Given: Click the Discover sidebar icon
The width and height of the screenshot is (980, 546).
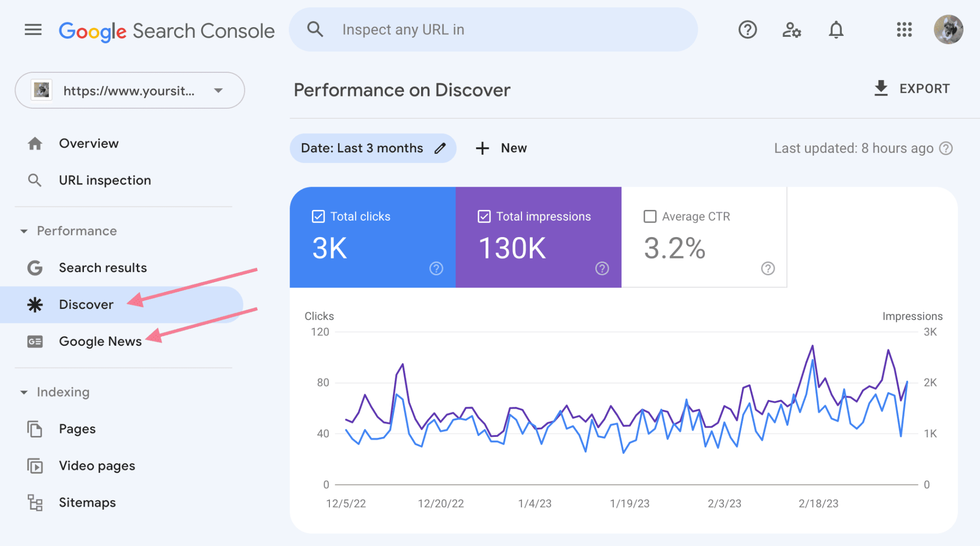Looking at the screenshot, I should coord(36,303).
